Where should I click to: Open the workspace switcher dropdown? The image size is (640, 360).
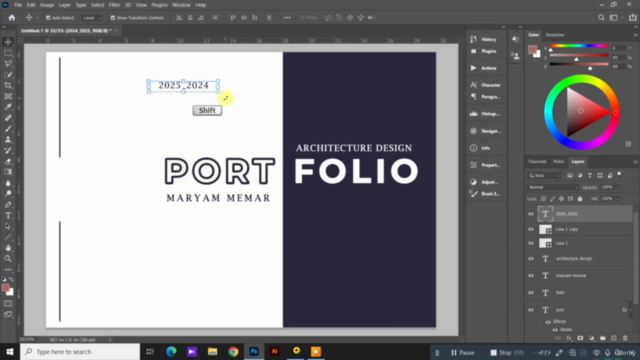[616, 18]
